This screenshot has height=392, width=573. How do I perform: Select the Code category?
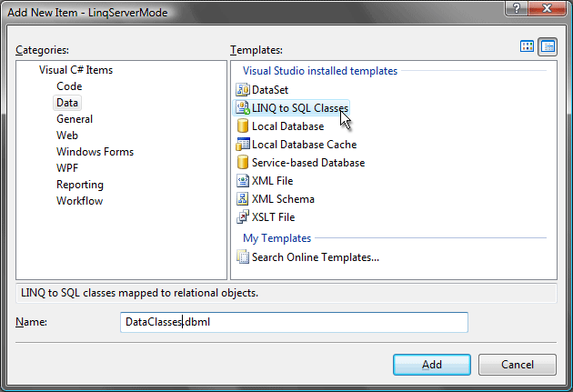[x=69, y=86]
